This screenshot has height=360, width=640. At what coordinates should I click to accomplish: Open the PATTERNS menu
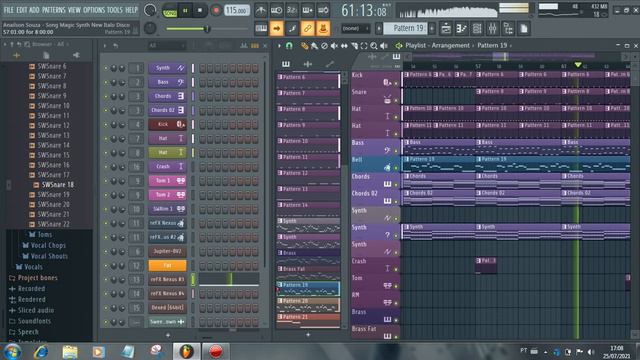(53, 10)
